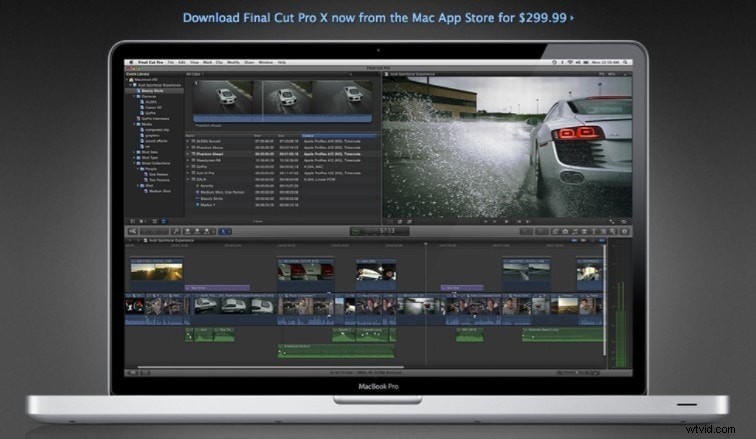Select the Marker 1 row

click(283, 205)
